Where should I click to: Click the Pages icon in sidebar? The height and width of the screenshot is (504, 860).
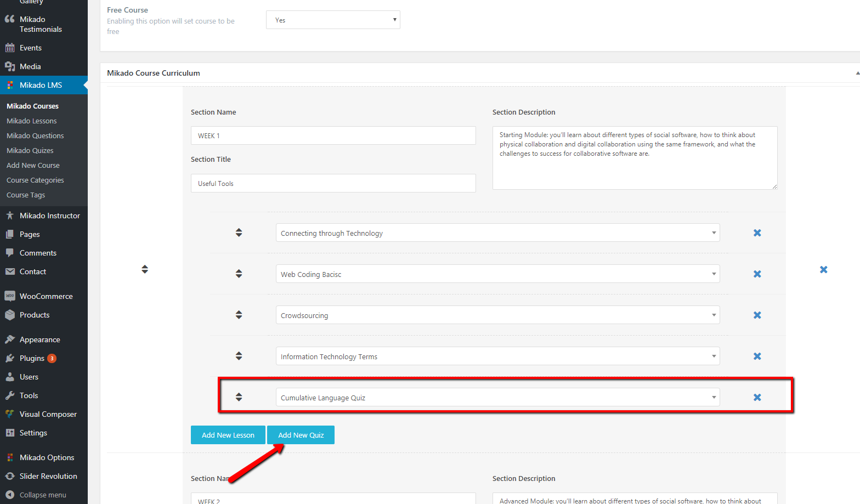(x=10, y=234)
